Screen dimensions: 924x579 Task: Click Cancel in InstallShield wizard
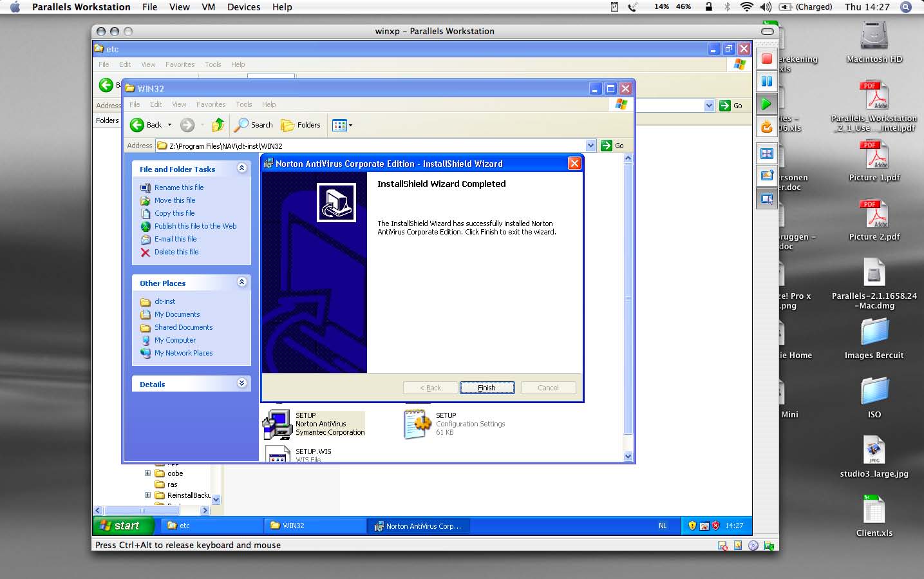(x=548, y=388)
